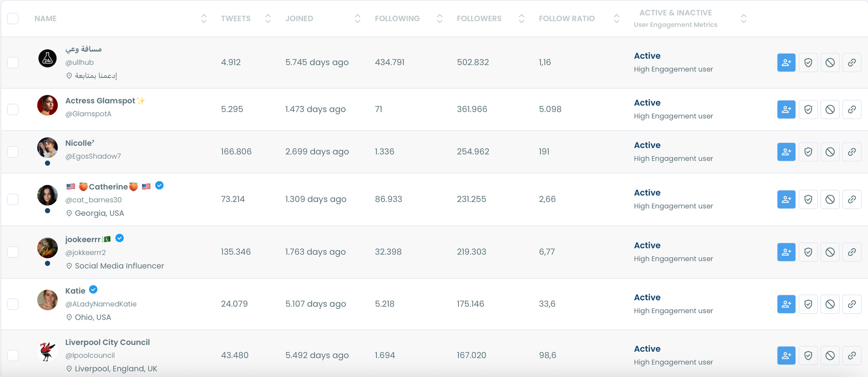Follow Katie @ALadyNamedKatie with blue icon
Viewport: 868px width, 377px height.
point(786,304)
